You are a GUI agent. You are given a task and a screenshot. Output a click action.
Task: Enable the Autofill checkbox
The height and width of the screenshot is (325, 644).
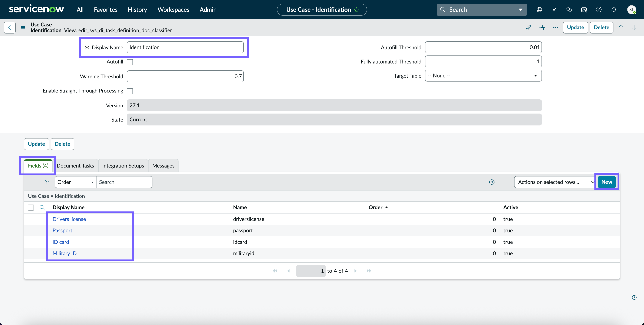point(130,62)
